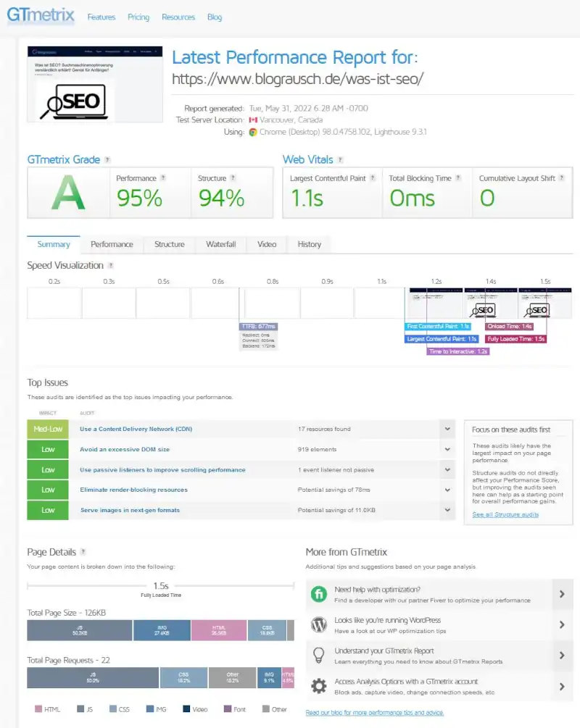Switch to the Video tab
The height and width of the screenshot is (728, 580).
click(267, 244)
